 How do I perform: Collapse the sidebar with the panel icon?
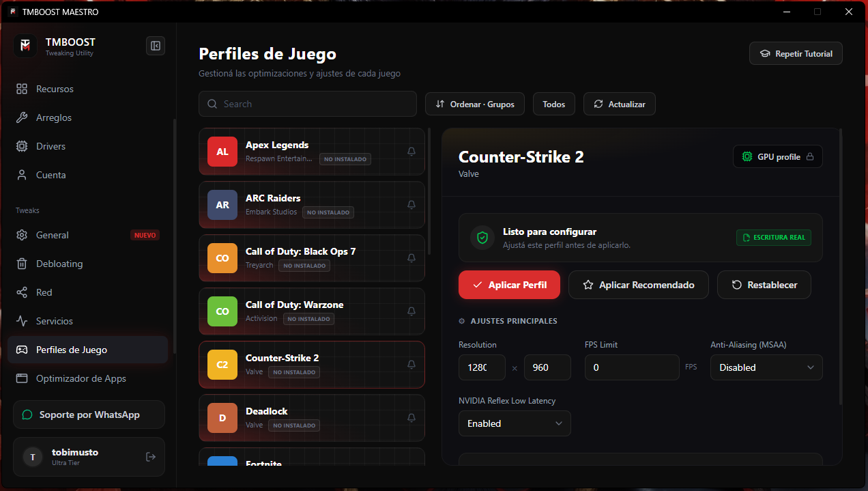click(156, 46)
